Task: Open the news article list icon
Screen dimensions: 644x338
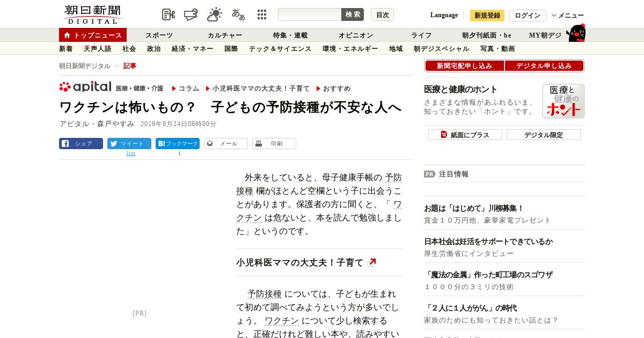Action: pos(169,14)
